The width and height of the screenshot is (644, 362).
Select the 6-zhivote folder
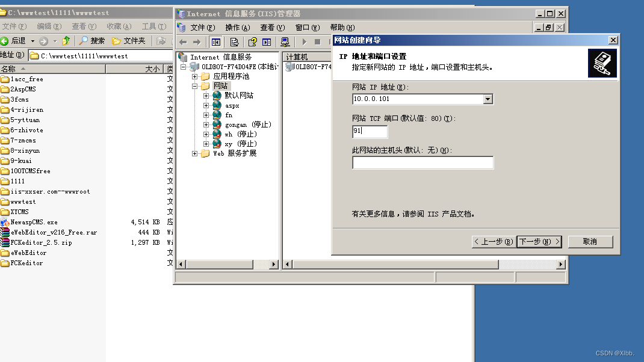click(26, 130)
